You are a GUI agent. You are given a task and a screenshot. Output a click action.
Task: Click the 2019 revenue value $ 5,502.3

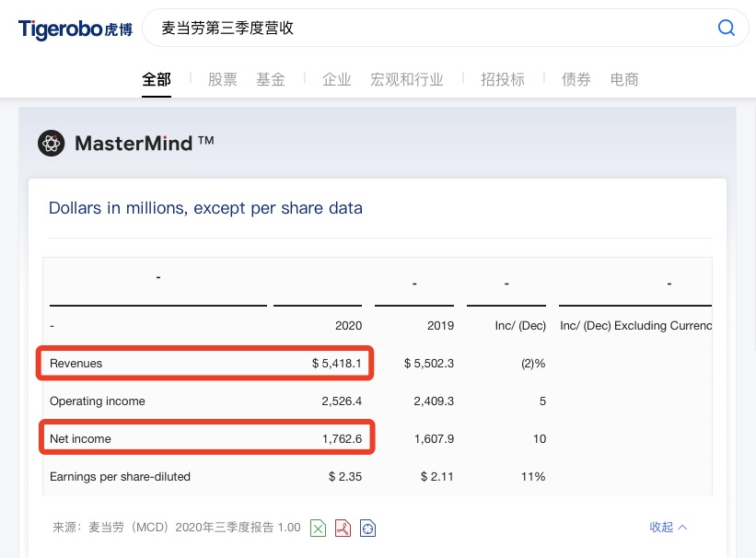428,363
